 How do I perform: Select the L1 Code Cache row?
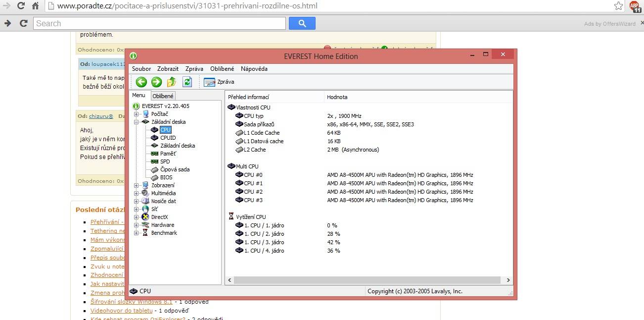pyautogui.click(x=369, y=133)
